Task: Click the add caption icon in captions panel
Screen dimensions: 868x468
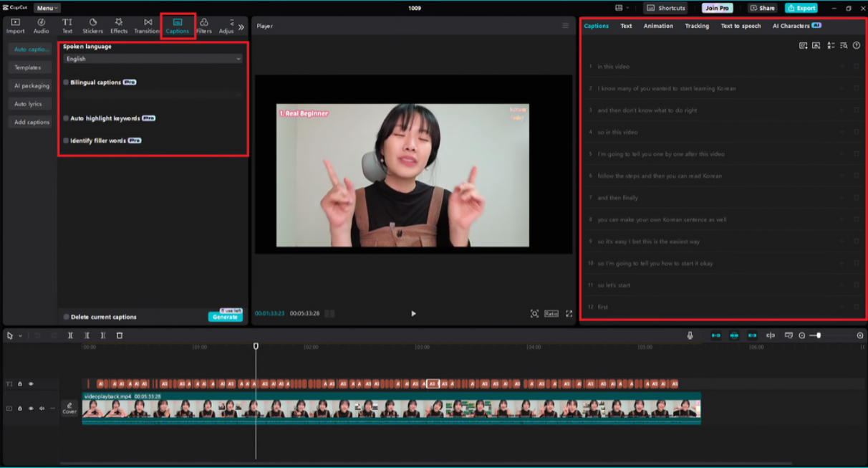Action: pyautogui.click(x=803, y=45)
